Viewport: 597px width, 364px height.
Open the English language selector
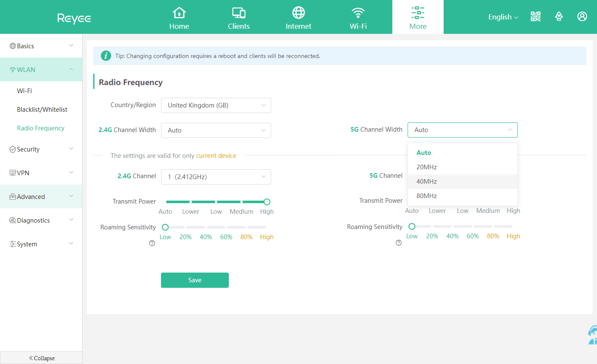coord(503,17)
